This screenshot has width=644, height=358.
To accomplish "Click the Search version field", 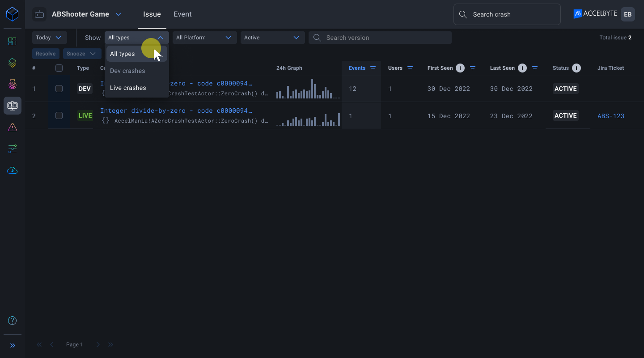I will (380, 38).
